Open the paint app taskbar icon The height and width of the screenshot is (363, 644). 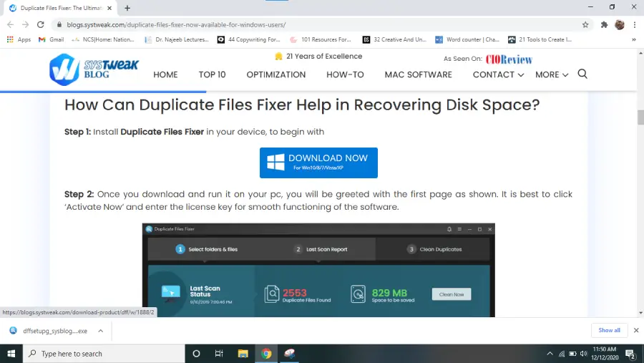(290, 354)
